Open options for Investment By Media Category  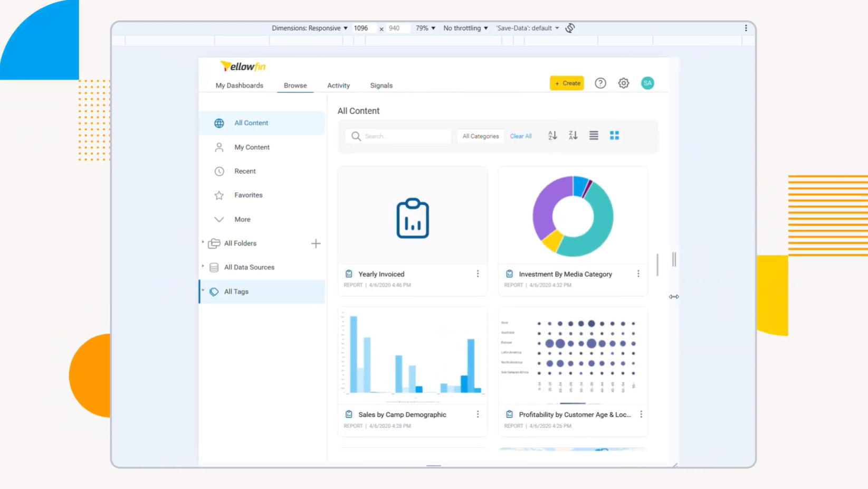pyautogui.click(x=638, y=274)
